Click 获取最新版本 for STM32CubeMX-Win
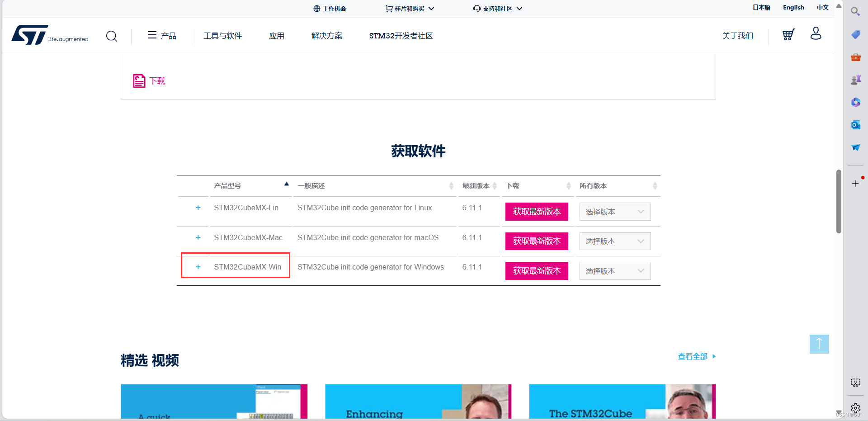This screenshot has width=868, height=421. [537, 271]
